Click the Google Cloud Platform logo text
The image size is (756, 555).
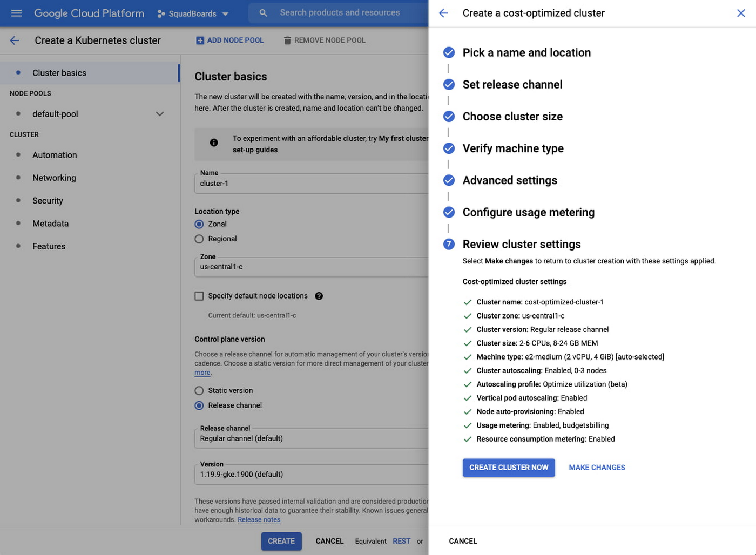[89, 13]
